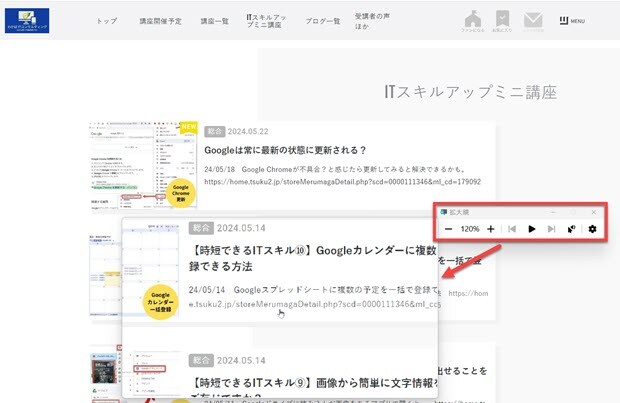Click the magnifier previous sentence button
The height and width of the screenshot is (403, 620).
click(512, 229)
